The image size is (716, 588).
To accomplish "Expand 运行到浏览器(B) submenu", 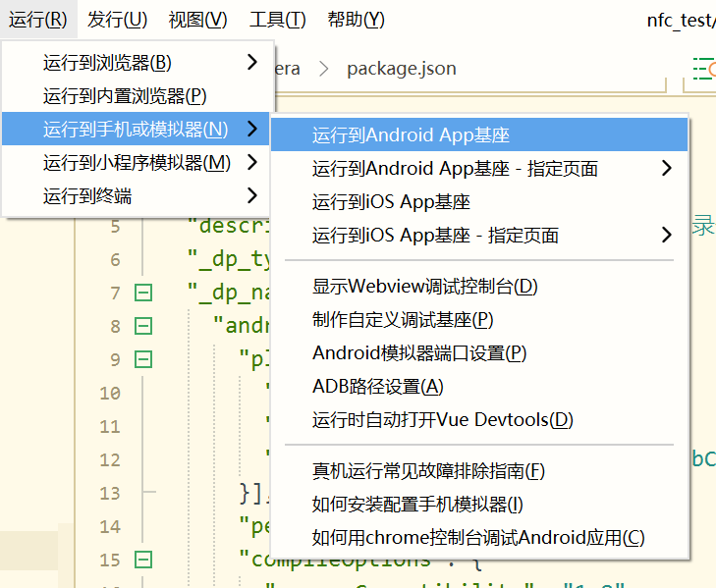I will pos(138,63).
